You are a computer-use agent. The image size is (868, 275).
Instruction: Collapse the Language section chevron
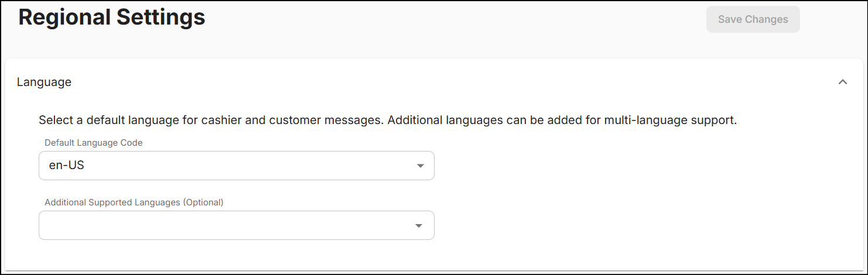pyautogui.click(x=843, y=82)
